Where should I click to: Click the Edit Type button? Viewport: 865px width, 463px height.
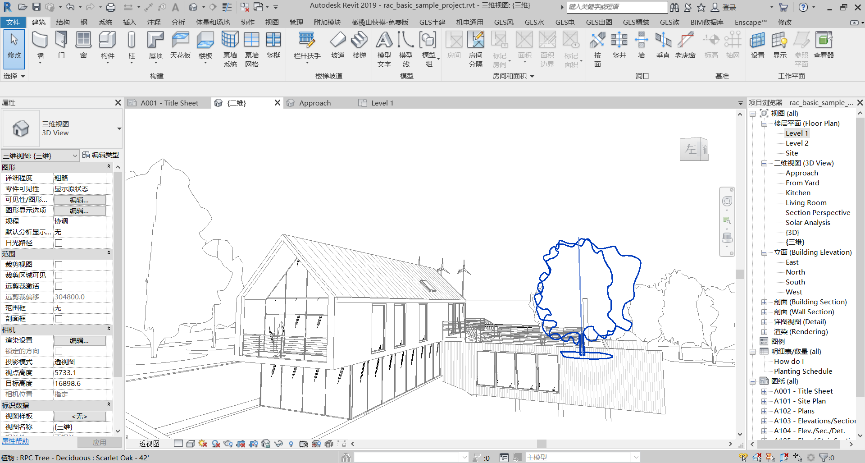(101, 155)
